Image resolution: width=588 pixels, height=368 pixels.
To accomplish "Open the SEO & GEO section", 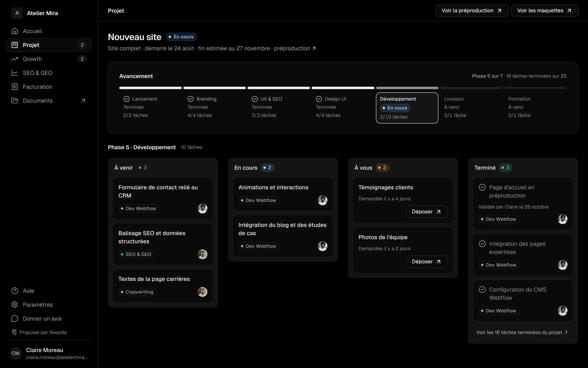I will point(49,73).
